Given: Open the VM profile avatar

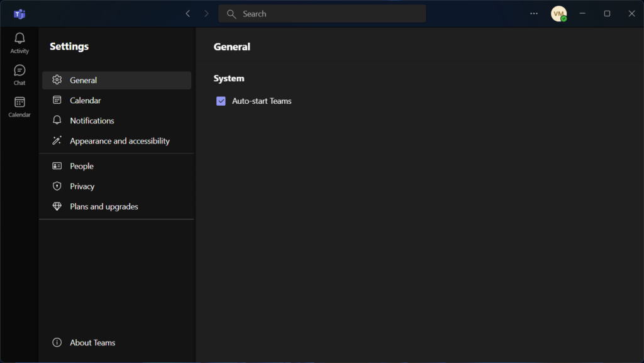Looking at the screenshot, I should point(558,14).
